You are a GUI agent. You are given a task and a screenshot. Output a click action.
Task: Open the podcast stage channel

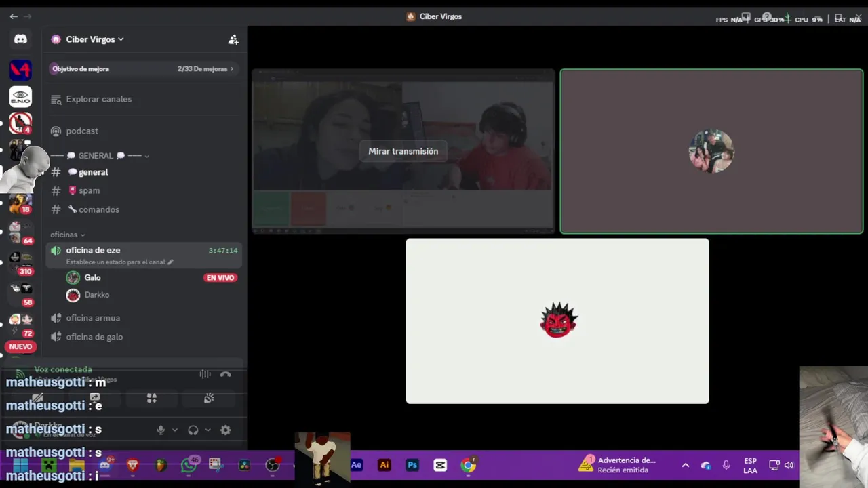click(x=82, y=131)
